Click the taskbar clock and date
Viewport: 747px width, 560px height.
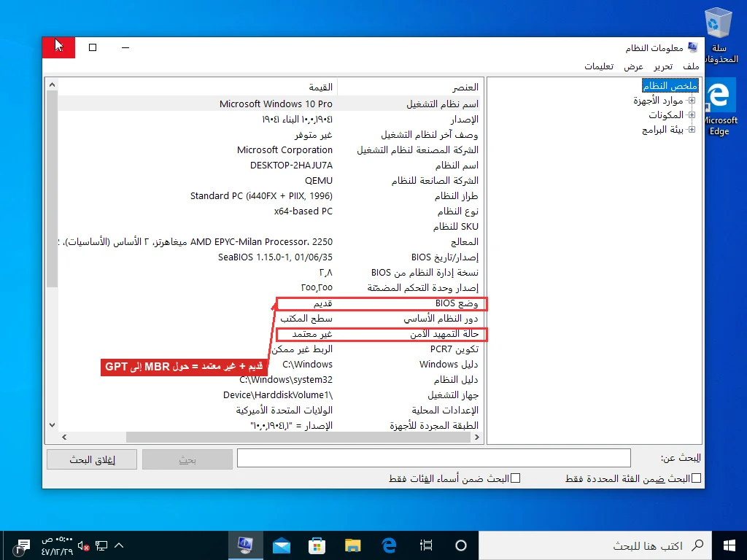57,545
